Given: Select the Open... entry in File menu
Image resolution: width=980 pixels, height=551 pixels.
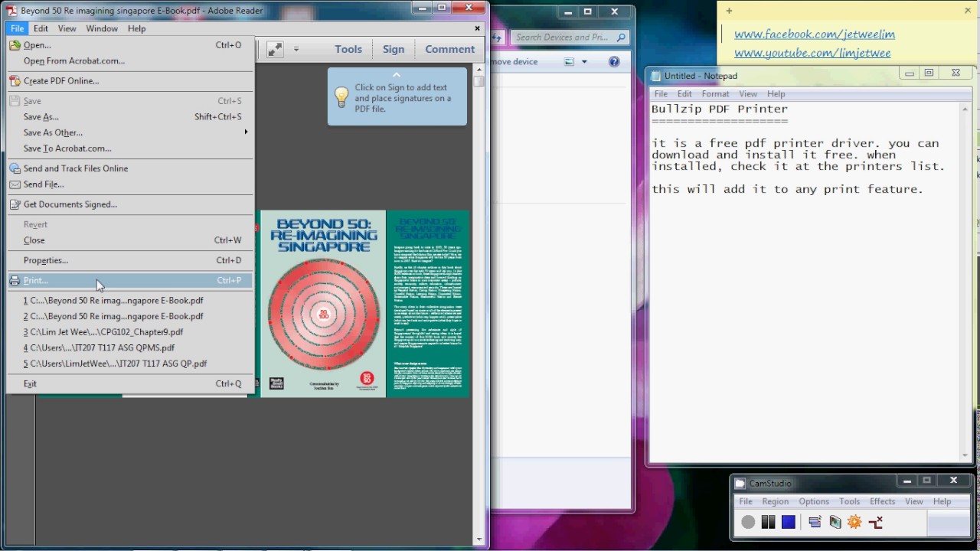Looking at the screenshot, I should tap(130, 45).
